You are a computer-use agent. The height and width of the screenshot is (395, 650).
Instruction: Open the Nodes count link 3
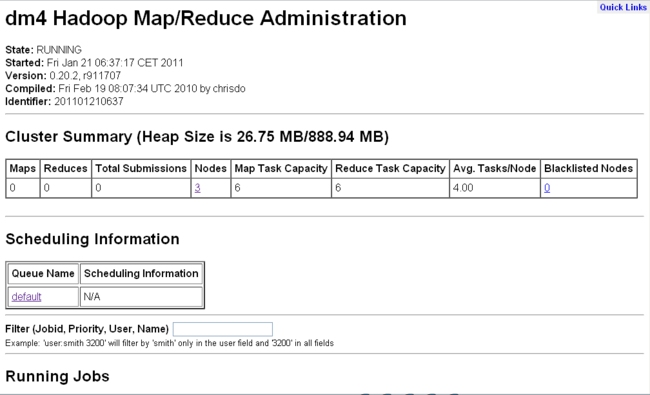197,188
